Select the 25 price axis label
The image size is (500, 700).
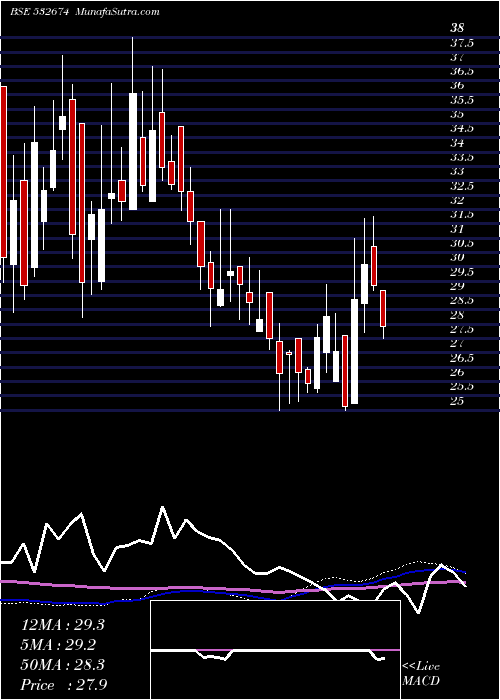pyautogui.click(x=457, y=401)
